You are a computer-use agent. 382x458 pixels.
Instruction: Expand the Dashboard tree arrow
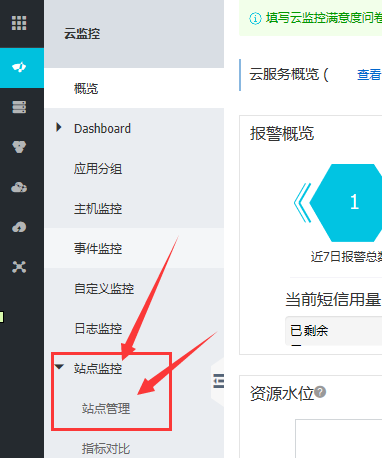pos(59,127)
